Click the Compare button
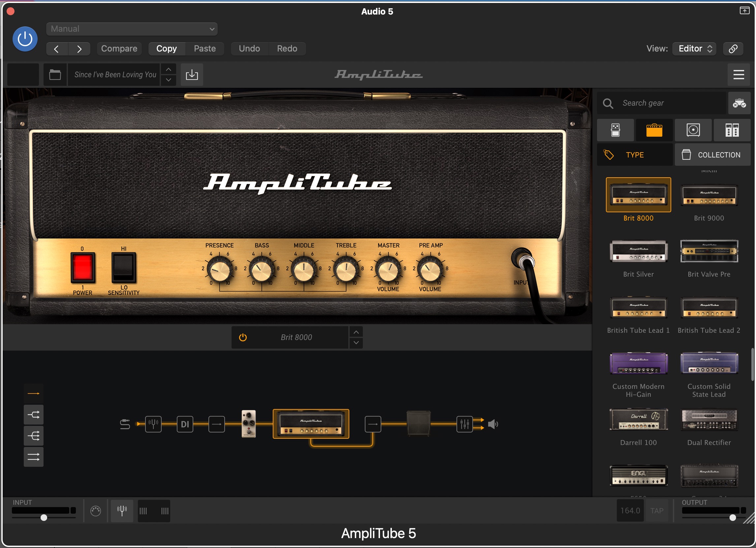Image resolution: width=756 pixels, height=548 pixels. click(119, 49)
